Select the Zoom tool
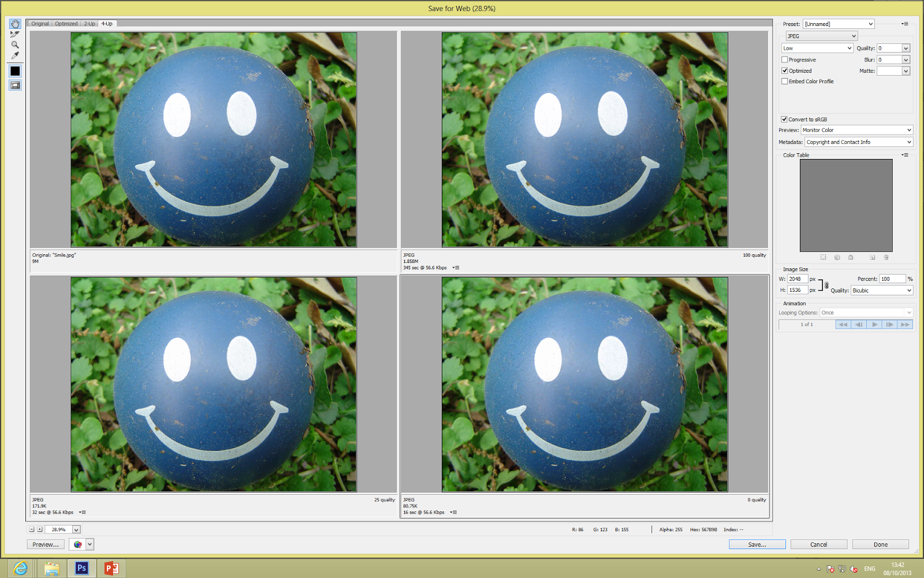 (x=15, y=45)
